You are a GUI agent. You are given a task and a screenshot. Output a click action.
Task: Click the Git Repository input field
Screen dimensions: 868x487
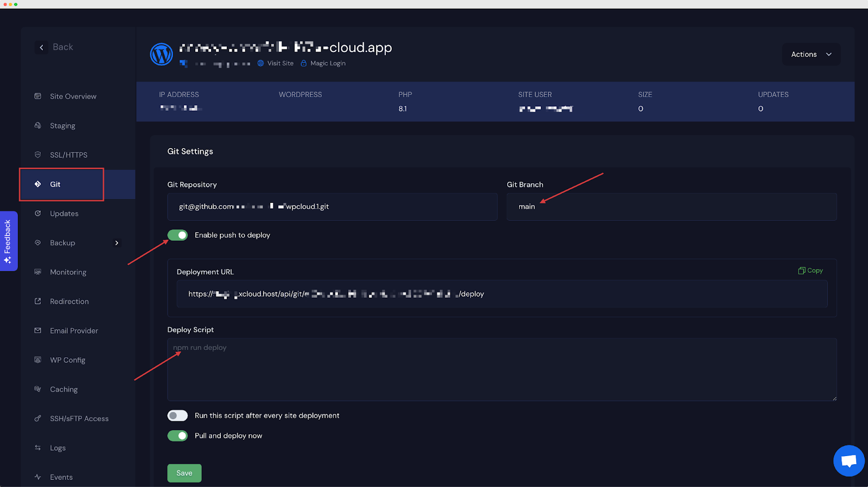[x=332, y=207]
